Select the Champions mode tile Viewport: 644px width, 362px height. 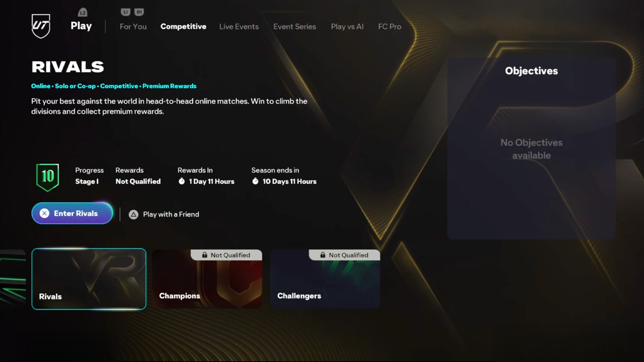tap(207, 279)
